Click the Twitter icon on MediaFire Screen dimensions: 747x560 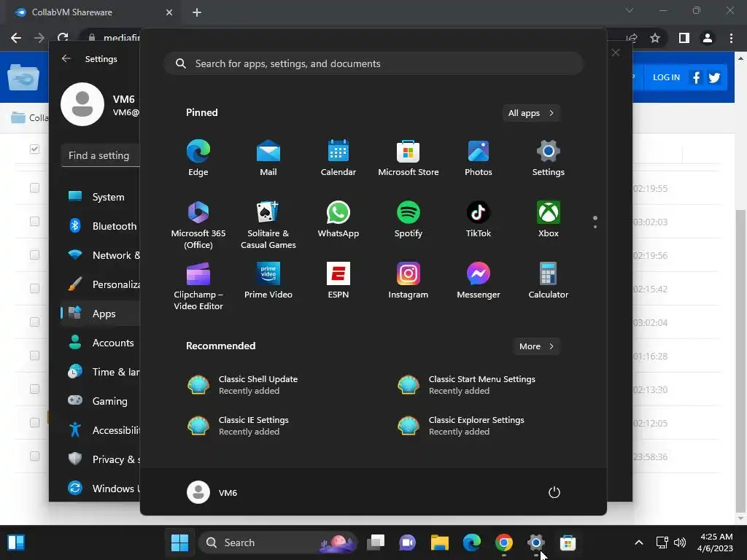(x=713, y=77)
